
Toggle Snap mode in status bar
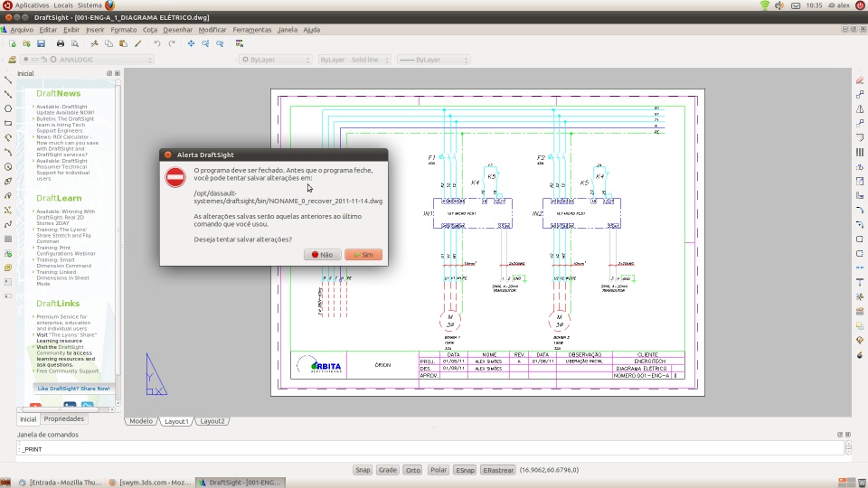[363, 470]
